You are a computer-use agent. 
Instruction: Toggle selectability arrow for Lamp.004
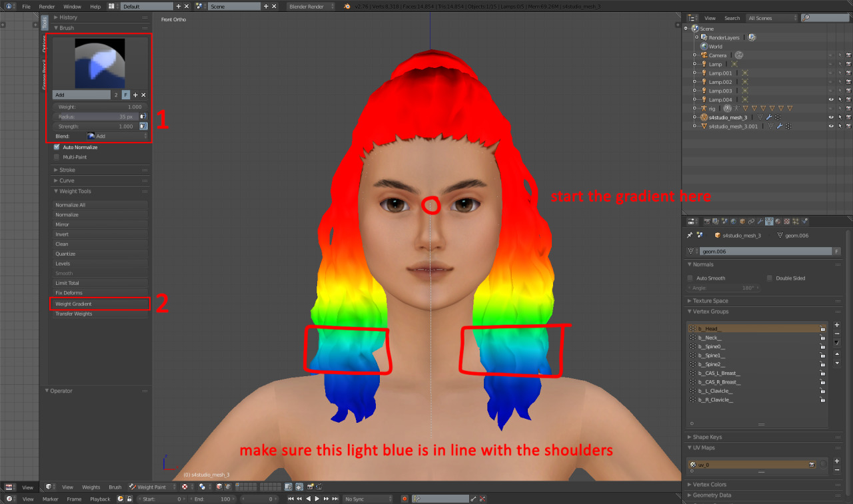click(x=840, y=99)
